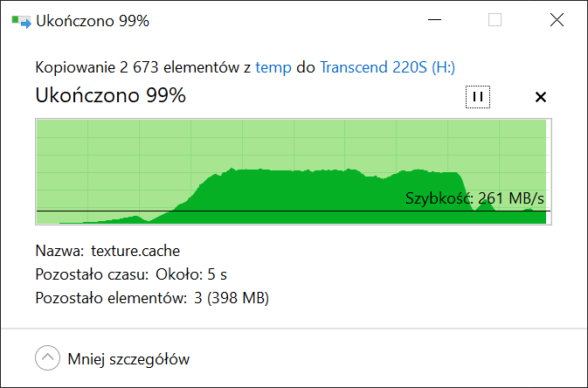This screenshot has width=588, height=388.
Task: Click the copy dialog icon in title bar
Action: [20, 21]
